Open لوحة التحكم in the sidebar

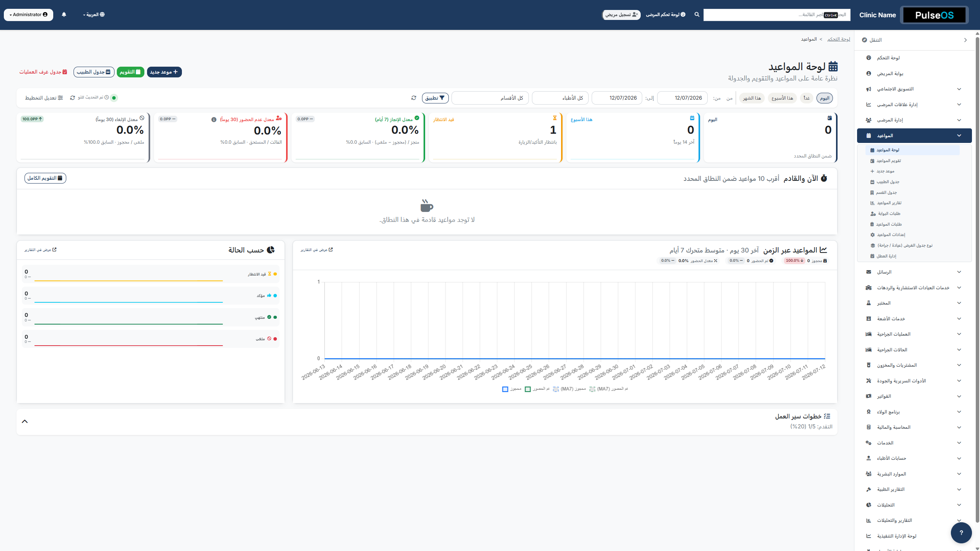(914, 58)
